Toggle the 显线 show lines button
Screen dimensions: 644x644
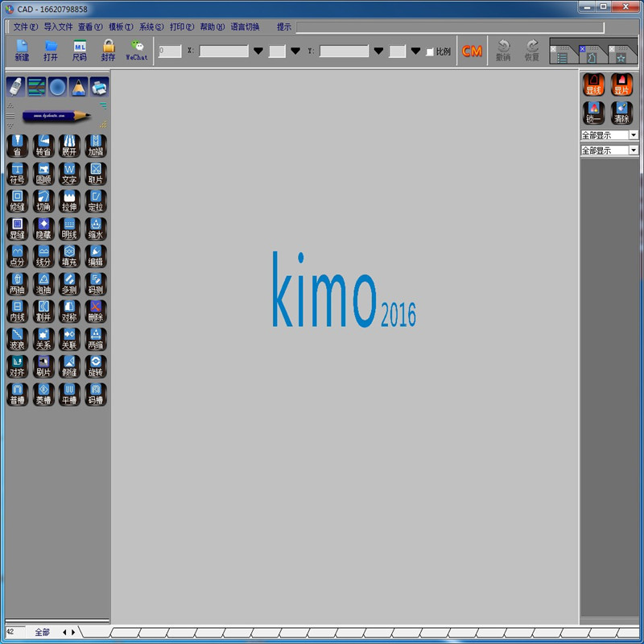(594, 85)
